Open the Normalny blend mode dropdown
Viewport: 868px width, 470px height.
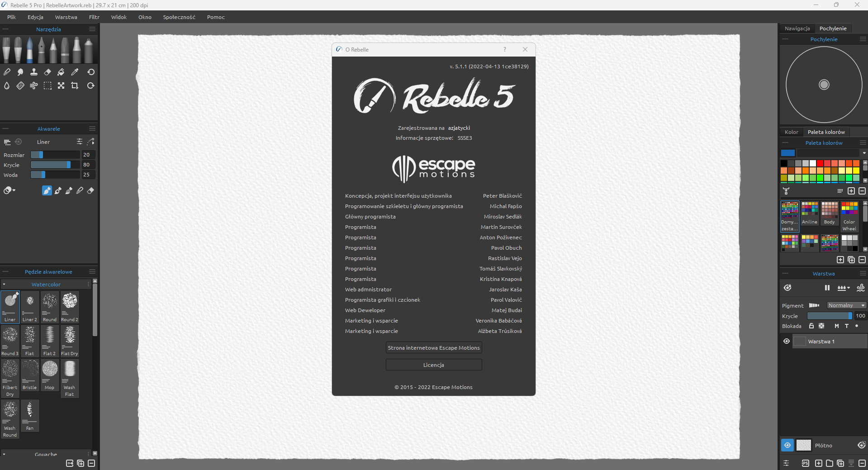(x=846, y=305)
